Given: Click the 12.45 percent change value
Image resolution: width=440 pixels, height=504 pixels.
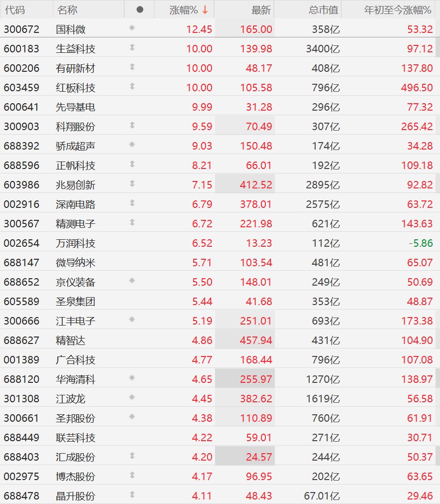Looking at the screenshot, I should [x=199, y=29].
